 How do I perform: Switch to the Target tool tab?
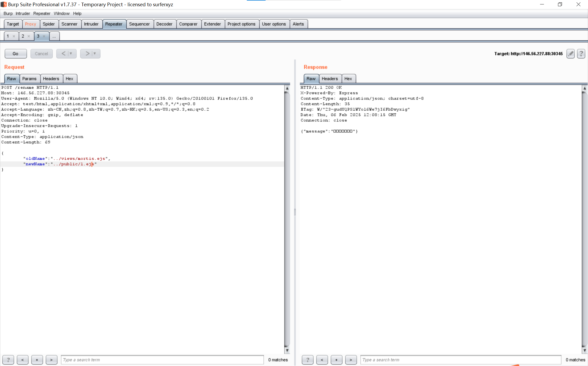(x=13, y=24)
